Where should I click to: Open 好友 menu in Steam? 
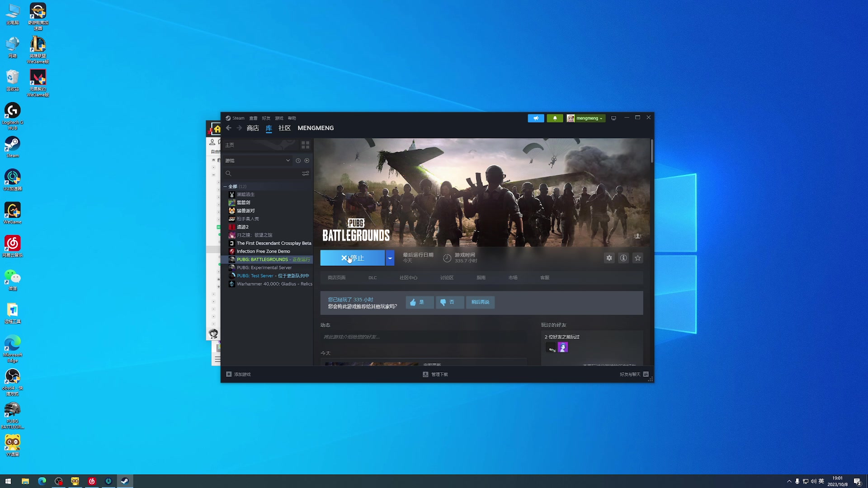click(266, 118)
